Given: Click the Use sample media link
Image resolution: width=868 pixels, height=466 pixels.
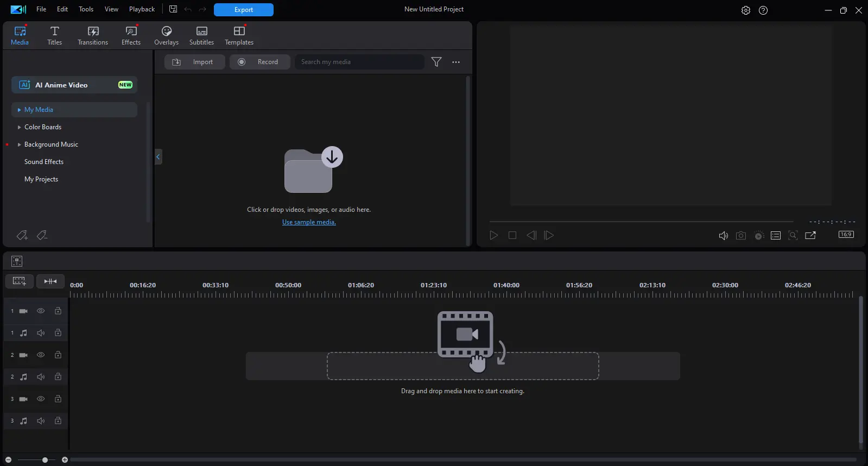Looking at the screenshot, I should [x=309, y=222].
